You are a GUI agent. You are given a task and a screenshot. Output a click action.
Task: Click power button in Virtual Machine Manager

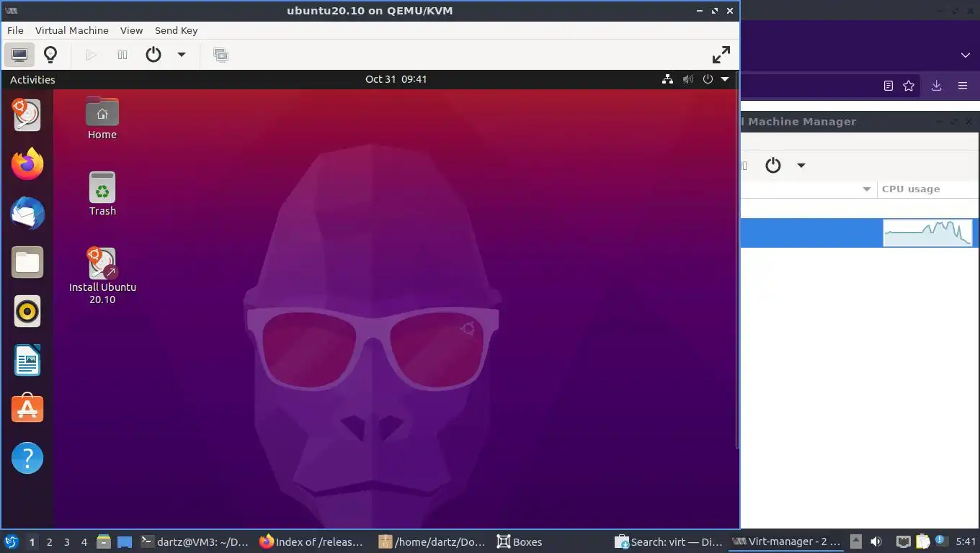click(x=773, y=165)
